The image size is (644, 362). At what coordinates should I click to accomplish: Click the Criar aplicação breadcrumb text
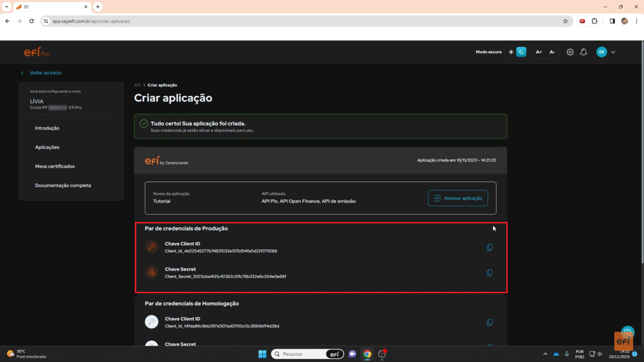coord(162,85)
